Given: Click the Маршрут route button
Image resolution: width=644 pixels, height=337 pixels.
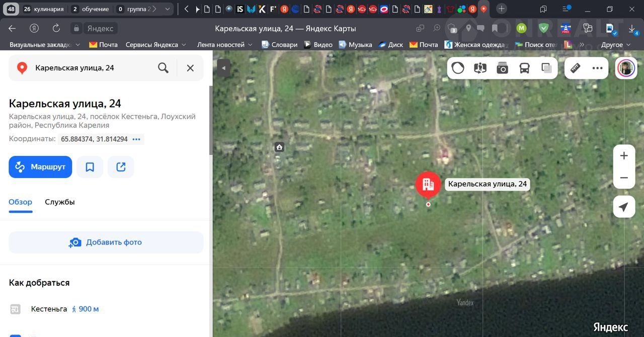Looking at the screenshot, I should pyautogui.click(x=40, y=167).
